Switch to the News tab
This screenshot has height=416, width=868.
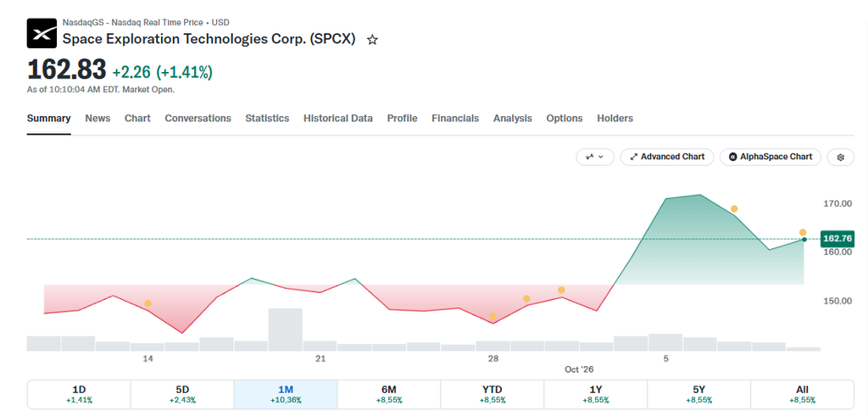pos(97,119)
